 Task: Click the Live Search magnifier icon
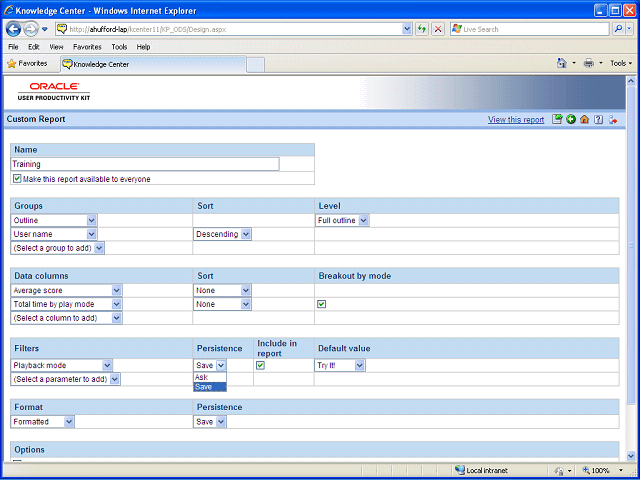[618, 29]
